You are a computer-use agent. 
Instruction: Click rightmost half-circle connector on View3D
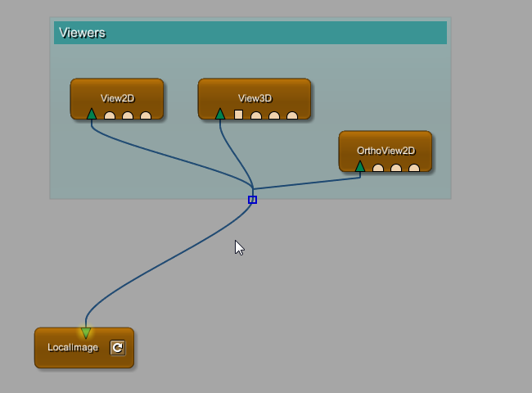292,115
